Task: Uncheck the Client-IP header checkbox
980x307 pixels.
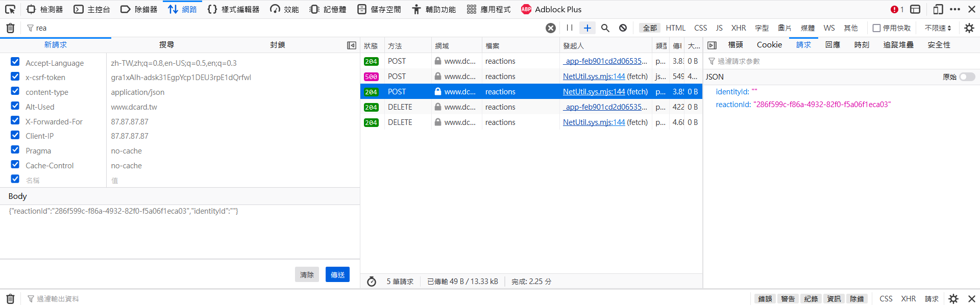Action: pos(15,135)
